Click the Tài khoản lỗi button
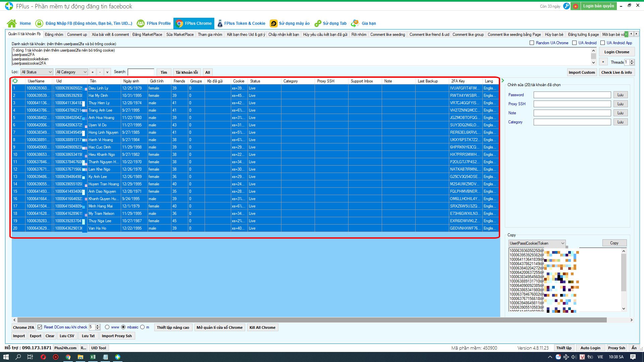The width and height of the screenshot is (644, 362). pos(186,72)
